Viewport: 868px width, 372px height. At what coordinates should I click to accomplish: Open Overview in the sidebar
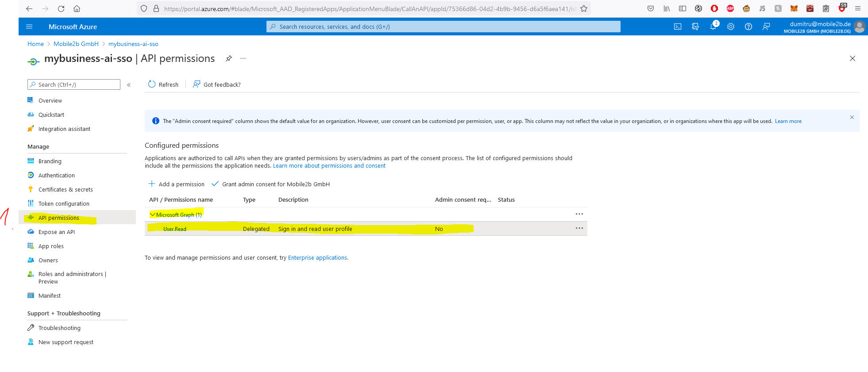coord(50,100)
